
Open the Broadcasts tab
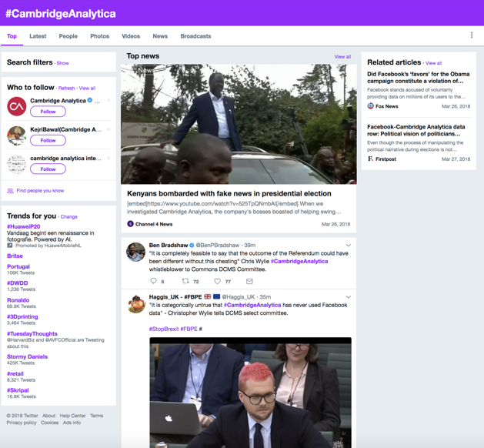coord(195,36)
